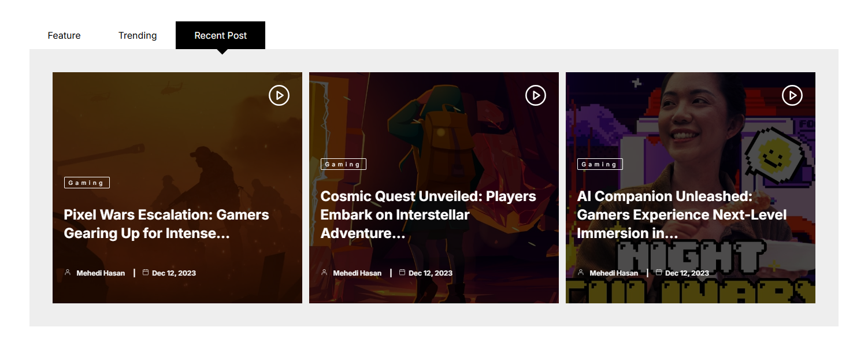Click author Mehedi Hasan on Pixel Wars card
Image resolution: width=868 pixels, height=364 pixels.
pyautogui.click(x=101, y=273)
